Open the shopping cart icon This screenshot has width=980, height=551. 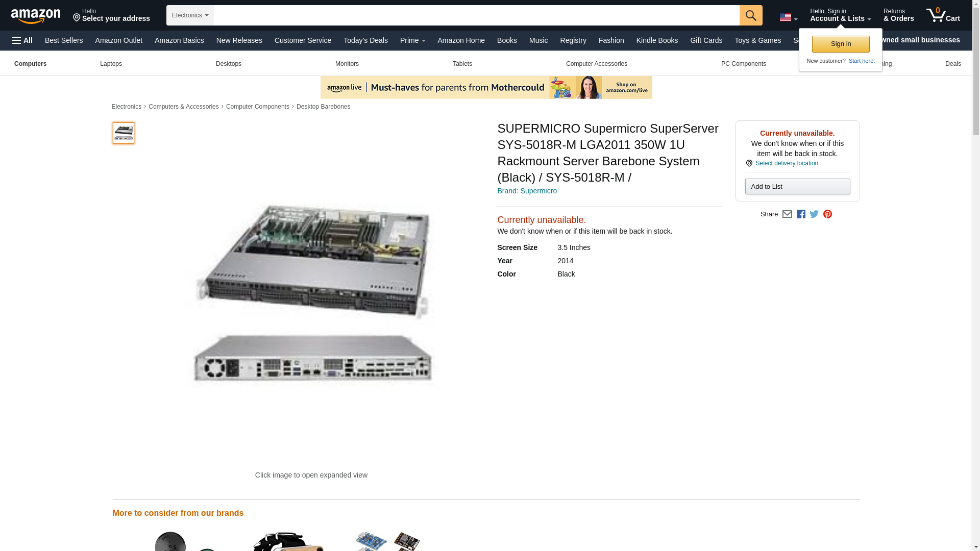(943, 15)
